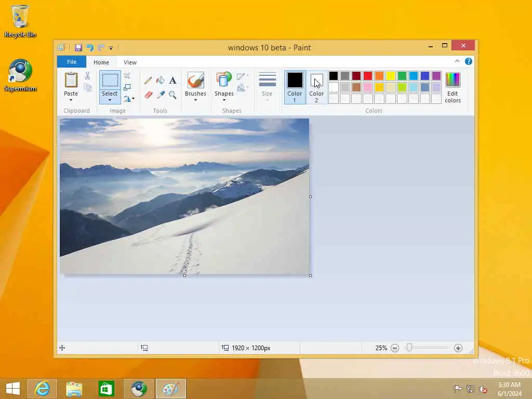Screen dimensions: 532x399
Task: Expand the Shapes dropdown arrow
Action: coord(224,100)
